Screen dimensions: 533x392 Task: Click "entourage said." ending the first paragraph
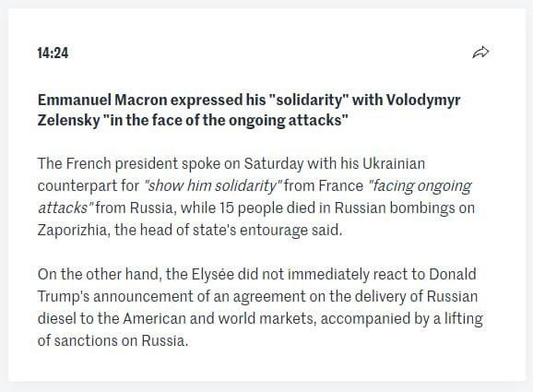[x=291, y=231]
